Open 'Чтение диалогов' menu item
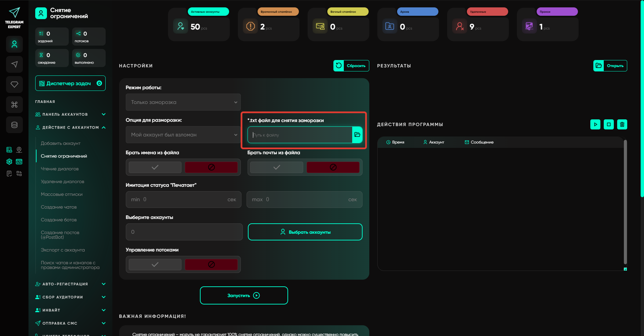The width and height of the screenshot is (644, 336). 60,169
